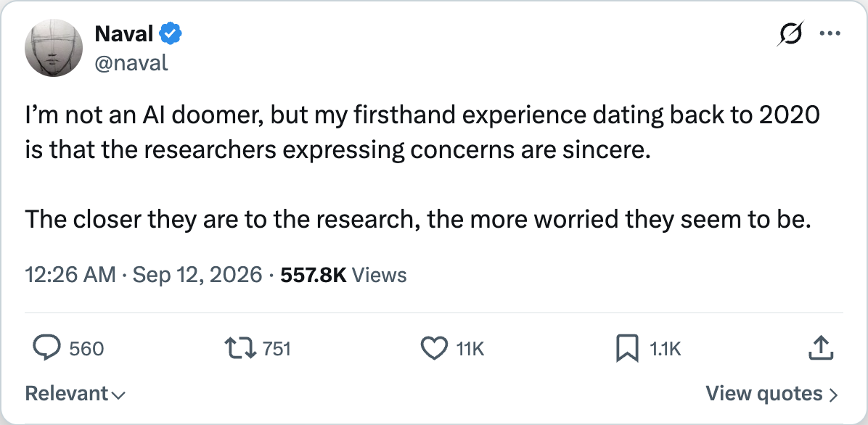The image size is (868, 425).
Task: Bookmark the post with the bookmark icon
Action: [627, 349]
